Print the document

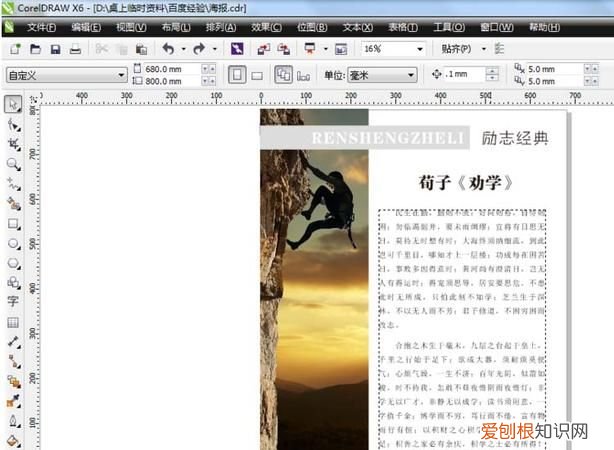tap(75, 49)
